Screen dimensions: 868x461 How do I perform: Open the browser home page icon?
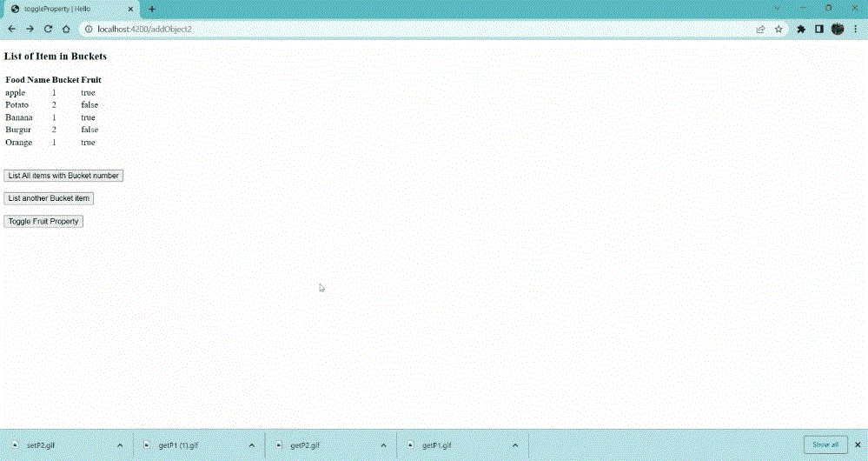(x=66, y=29)
